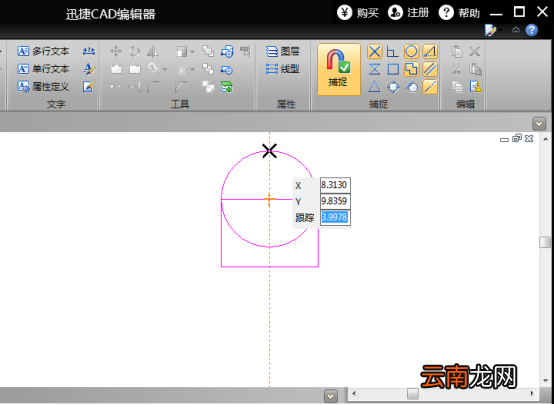This screenshot has height=405, width=554.
Task: Open the 线型 linetype settings
Action: (x=282, y=69)
